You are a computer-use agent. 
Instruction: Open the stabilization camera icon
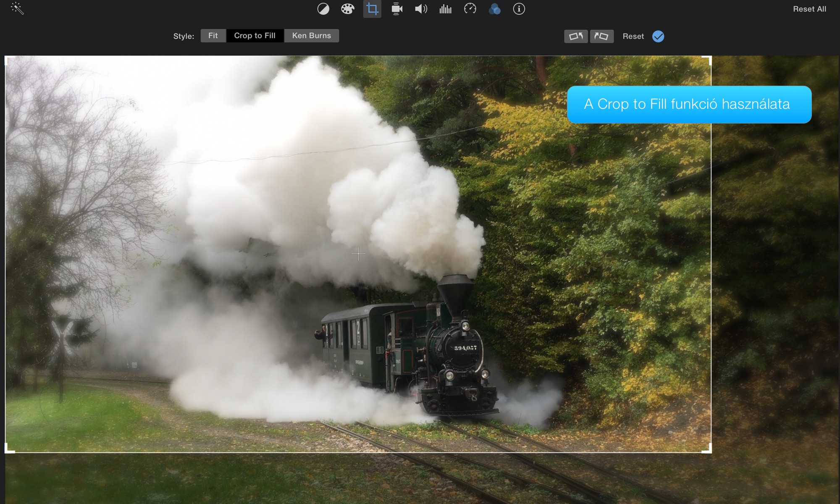coord(397,9)
